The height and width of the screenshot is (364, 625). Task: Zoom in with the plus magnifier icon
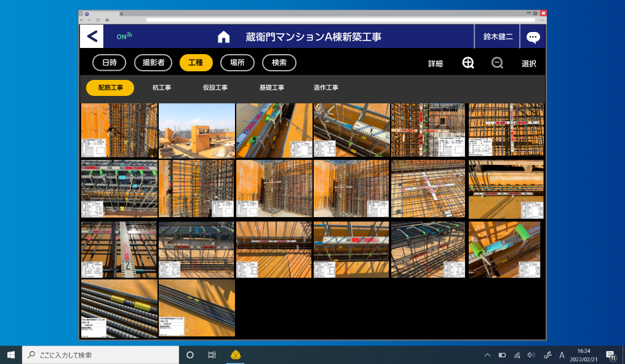coord(468,63)
